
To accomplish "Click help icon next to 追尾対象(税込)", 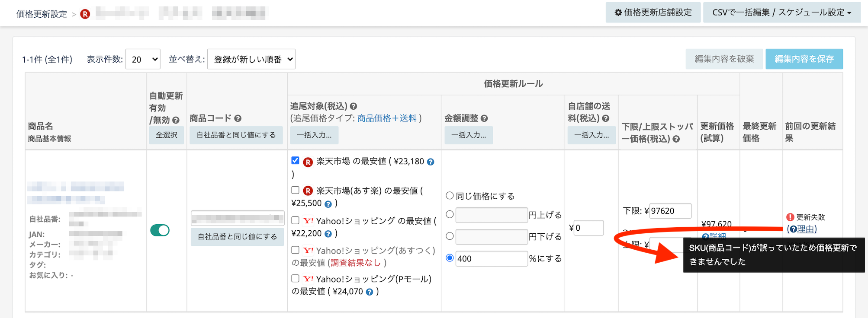I will point(354,106).
